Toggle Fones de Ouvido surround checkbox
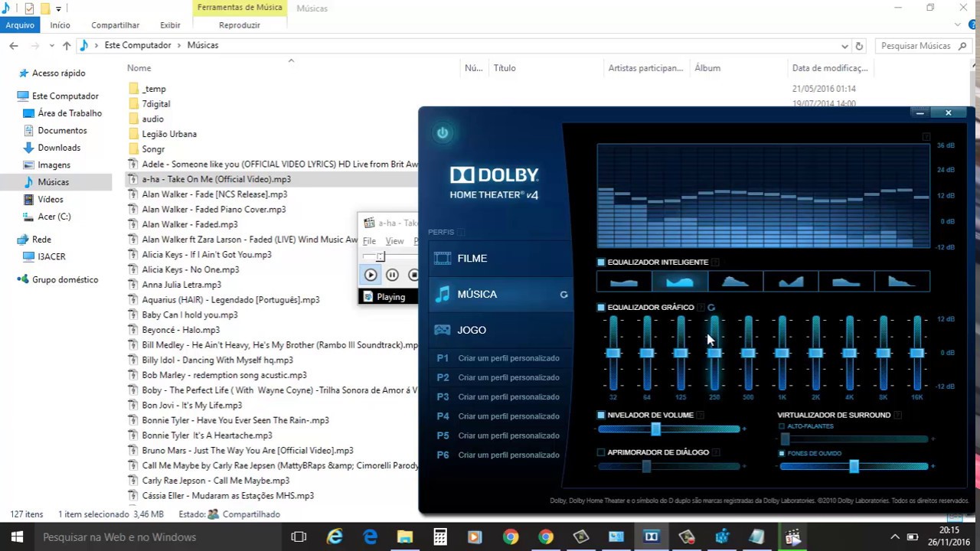This screenshot has width=980, height=551. point(782,453)
